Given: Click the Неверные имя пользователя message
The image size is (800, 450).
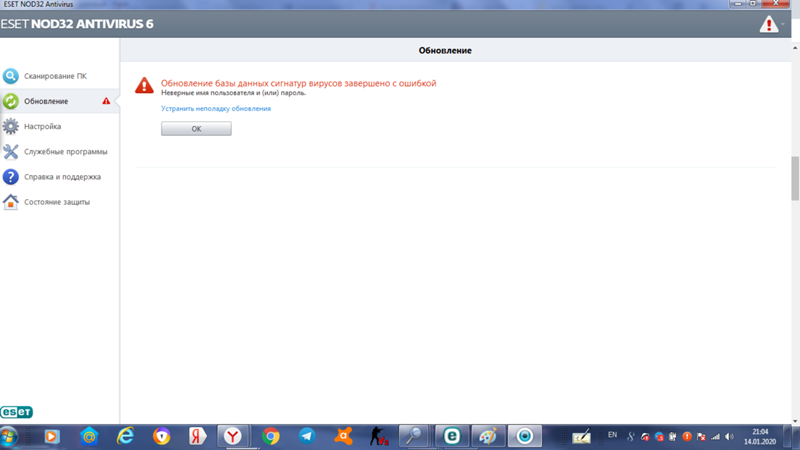Looking at the screenshot, I should tap(234, 93).
